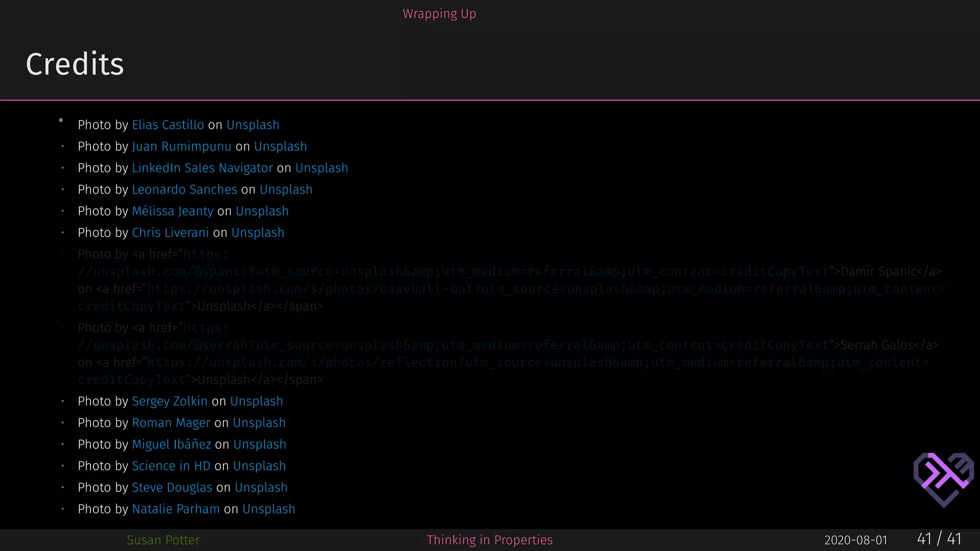Click LinkedIn Sales Navigator link

pyautogui.click(x=202, y=168)
